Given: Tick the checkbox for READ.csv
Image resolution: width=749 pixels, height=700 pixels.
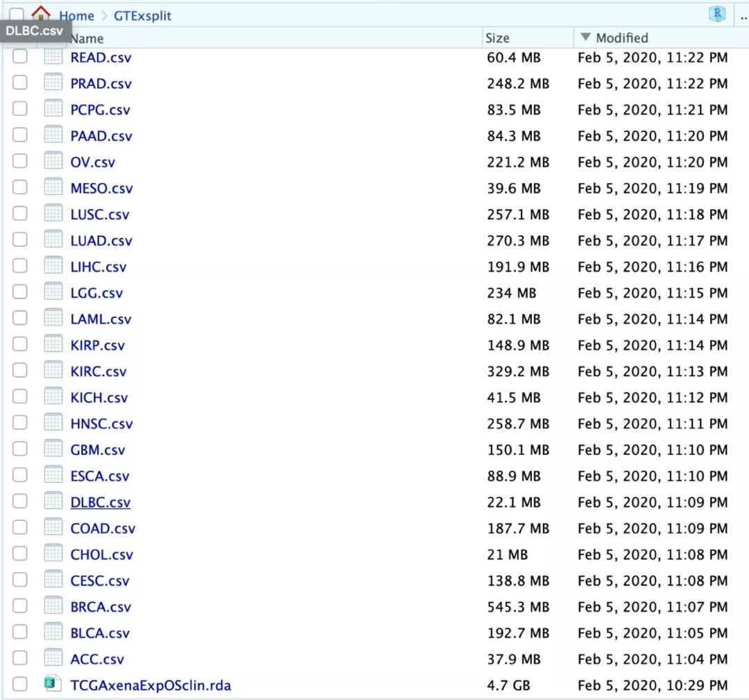Looking at the screenshot, I should (x=19, y=56).
